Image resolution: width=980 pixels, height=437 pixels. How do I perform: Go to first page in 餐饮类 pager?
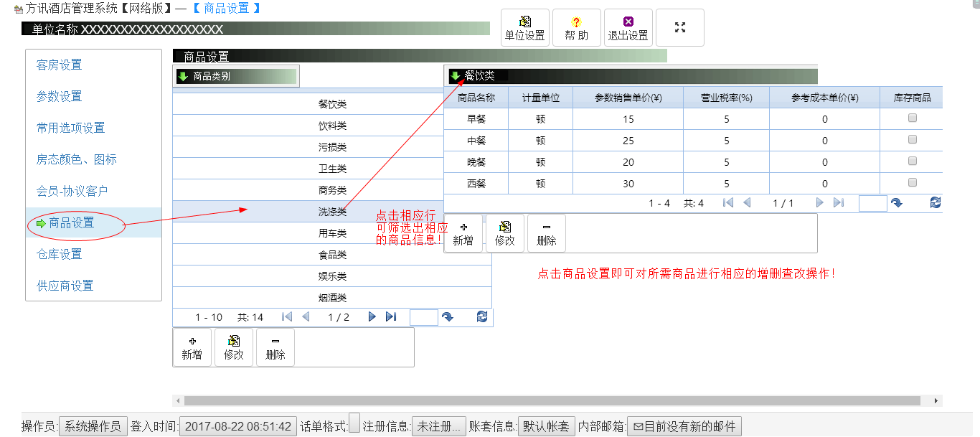click(x=728, y=203)
